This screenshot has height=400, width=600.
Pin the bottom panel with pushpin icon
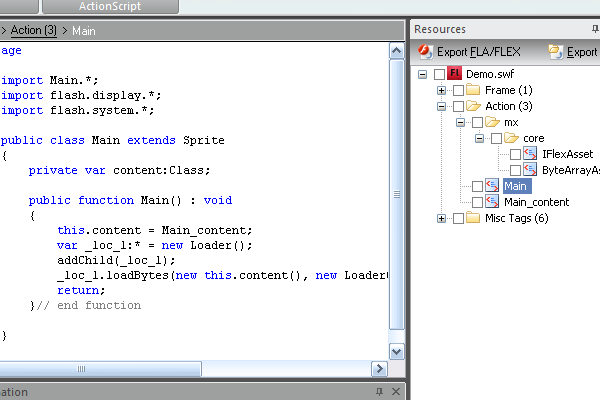[x=379, y=393]
